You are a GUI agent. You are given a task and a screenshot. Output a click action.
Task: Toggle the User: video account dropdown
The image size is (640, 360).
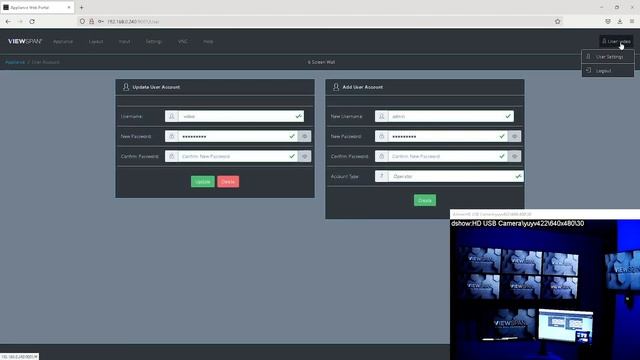(x=616, y=41)
